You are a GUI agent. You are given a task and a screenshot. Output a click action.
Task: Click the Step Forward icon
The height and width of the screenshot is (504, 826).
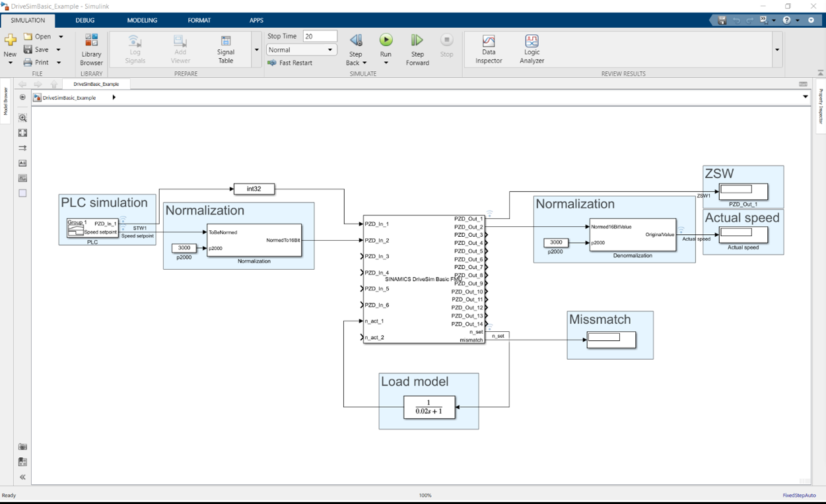point(417,41)
